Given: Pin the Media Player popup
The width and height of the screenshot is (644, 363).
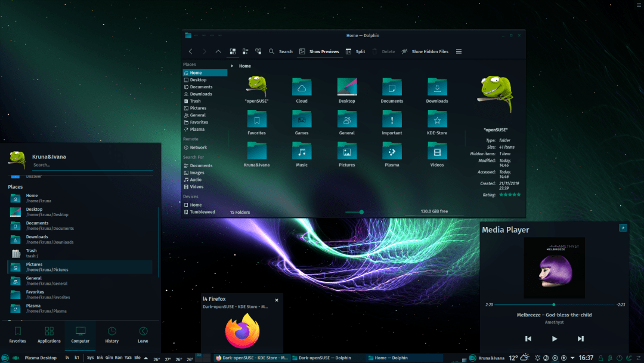Looking at the screenshot, I should (623, 227).
